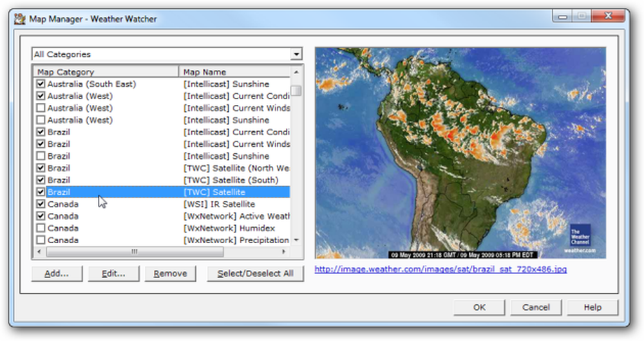
Task: Select [WSI] IR Satellite map name
Action: coord(219,204)
